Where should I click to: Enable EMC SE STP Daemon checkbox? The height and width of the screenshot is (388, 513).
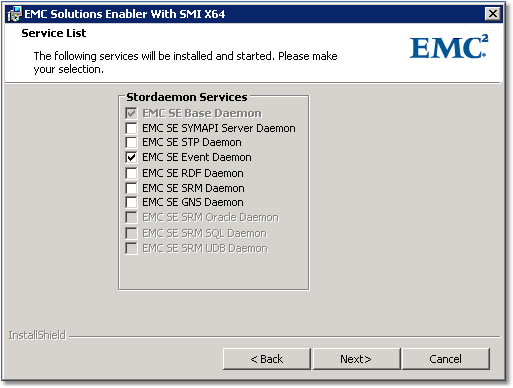pos(131,142)
